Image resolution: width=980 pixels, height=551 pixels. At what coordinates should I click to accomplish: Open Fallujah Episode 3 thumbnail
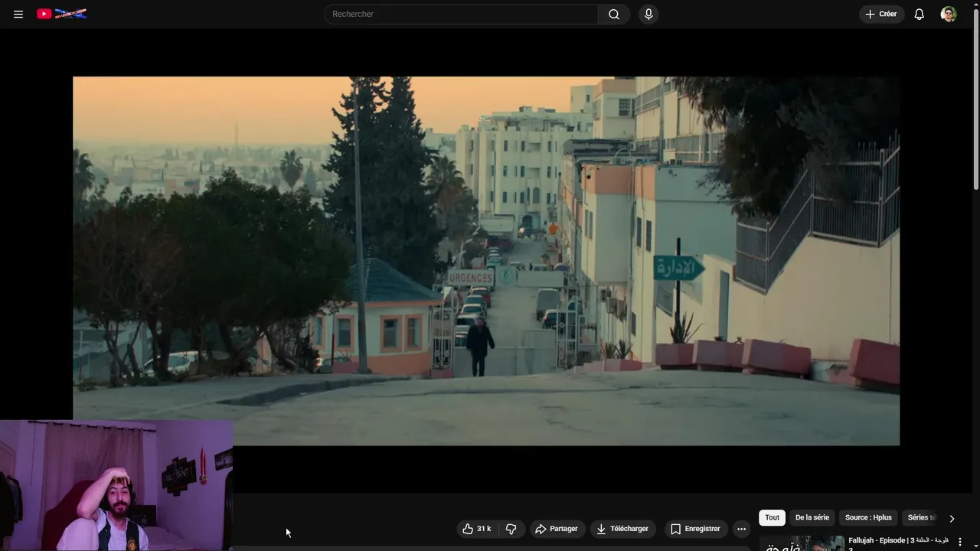804,543
